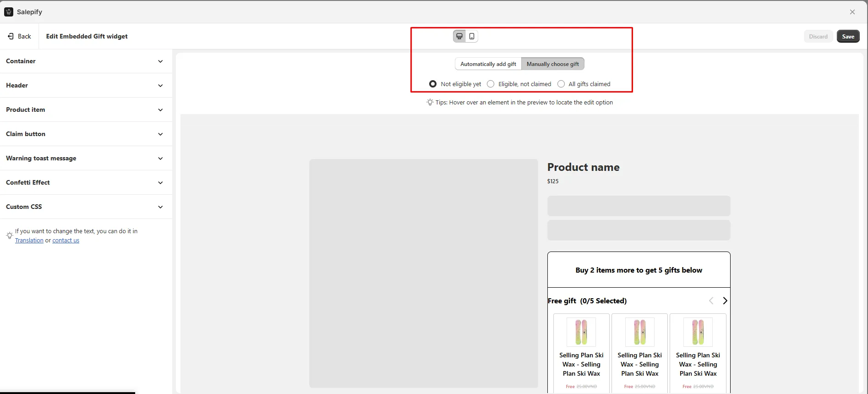This screenshot has height=394, width=868.
Task: Expand the Confetti Effect section
Action: (x=86, y=182)
